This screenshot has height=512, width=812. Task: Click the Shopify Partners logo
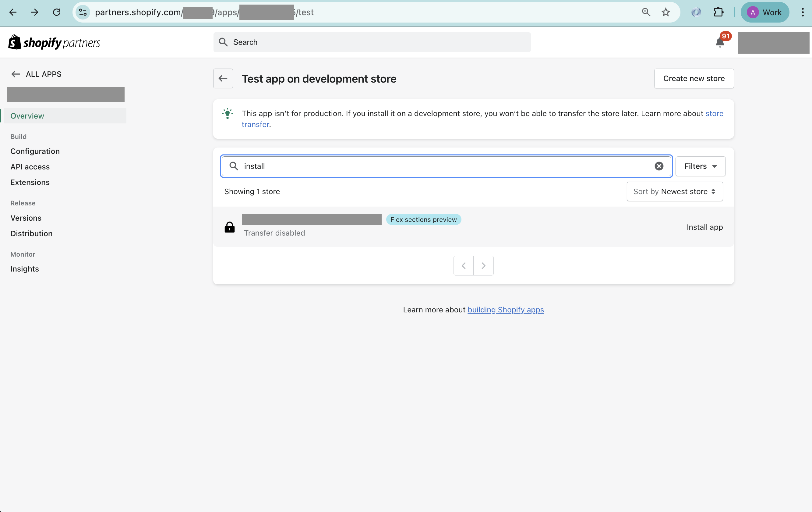click(54, 43)
